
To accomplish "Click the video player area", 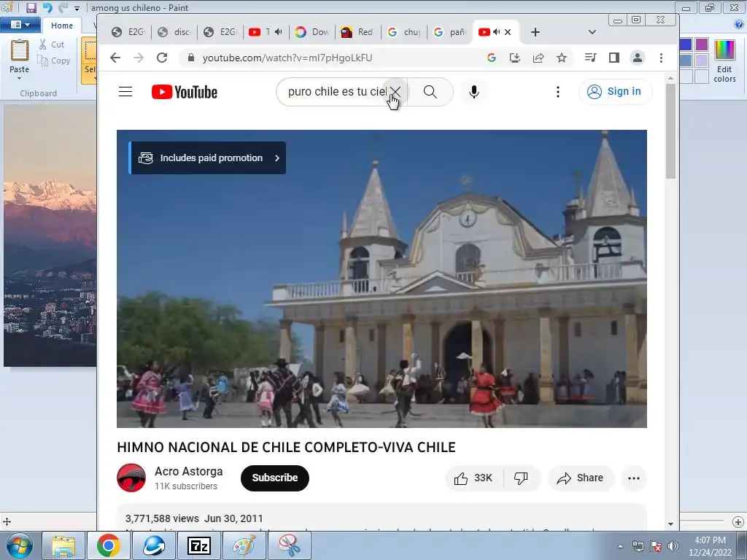I will pos(382,279).
